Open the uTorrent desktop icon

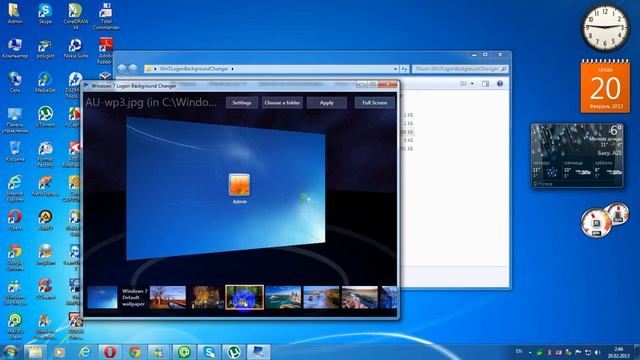coord(45,117)
